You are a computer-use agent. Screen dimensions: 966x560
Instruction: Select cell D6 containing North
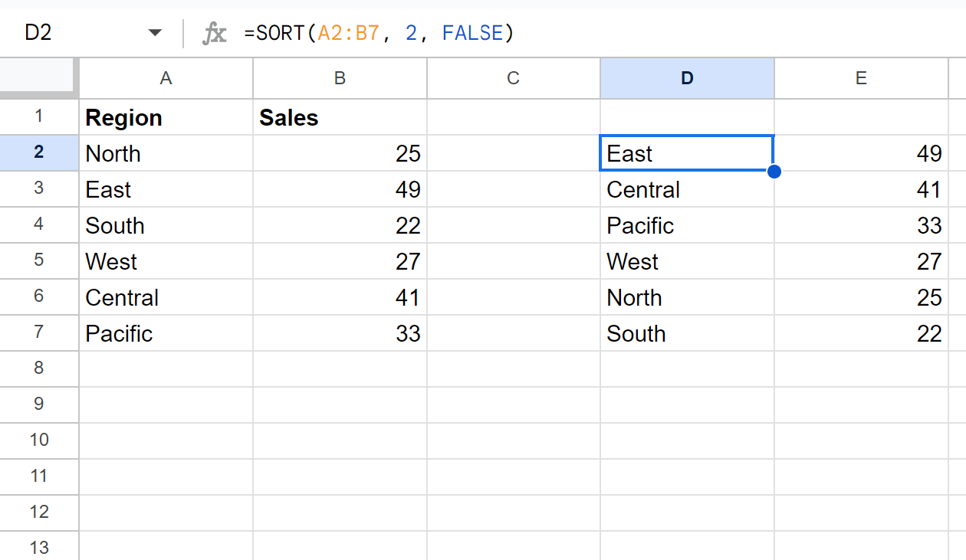point(687,297)
